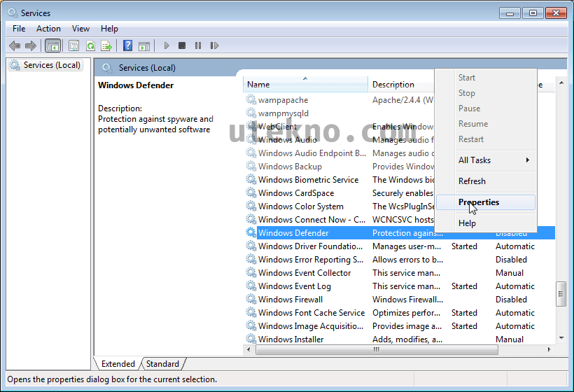Click gear icon next to Windows Installer
The height and width of the screenshot is (392, 574).
click(251, 339)
